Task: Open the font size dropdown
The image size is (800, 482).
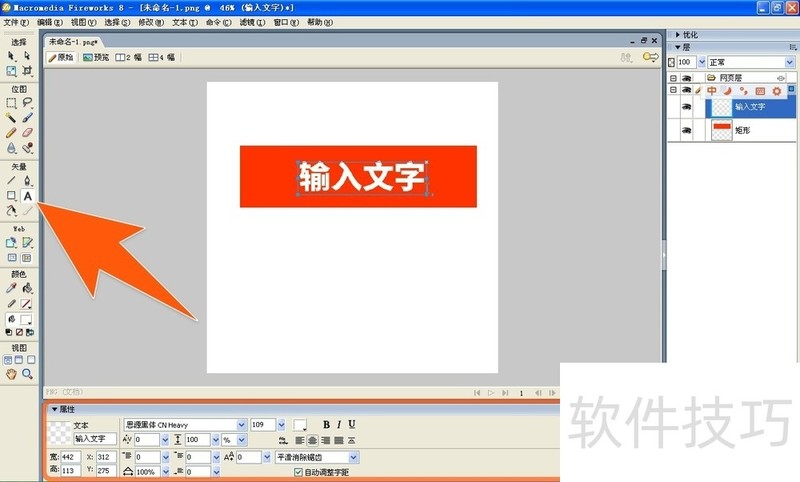Action: (281, 424)
